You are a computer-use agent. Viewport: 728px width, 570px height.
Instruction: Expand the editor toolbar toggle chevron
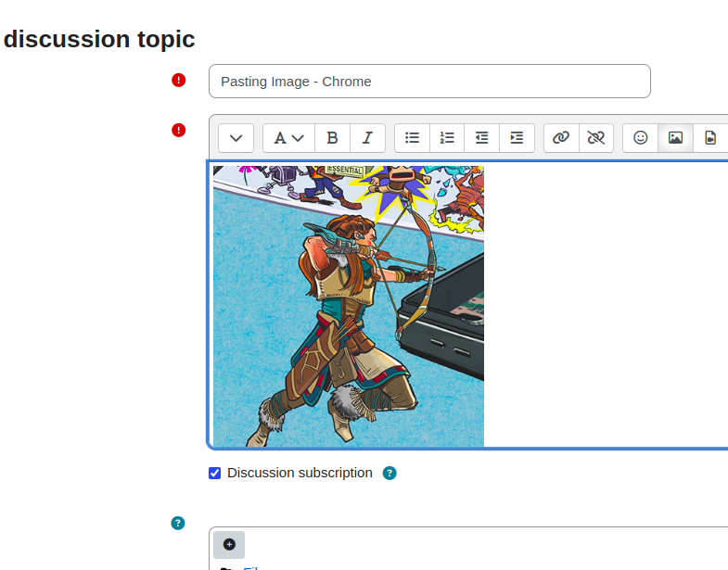[x=236, y=138]
